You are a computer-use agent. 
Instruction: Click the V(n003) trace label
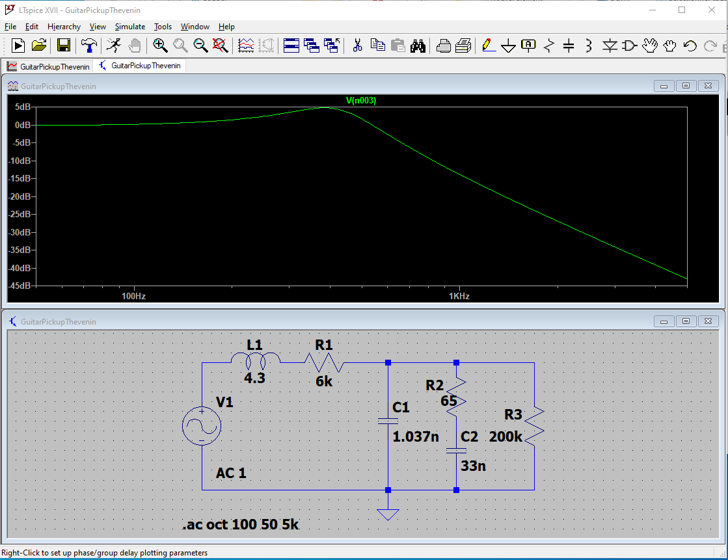point(361,100)
